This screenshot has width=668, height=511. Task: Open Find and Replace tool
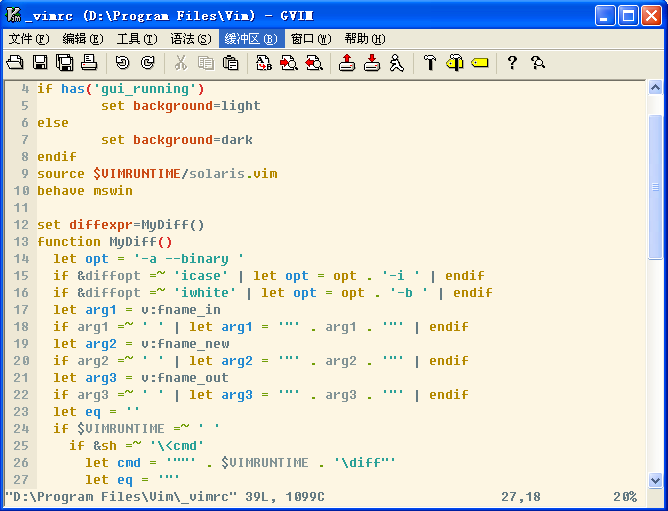[x=264, y=63]
